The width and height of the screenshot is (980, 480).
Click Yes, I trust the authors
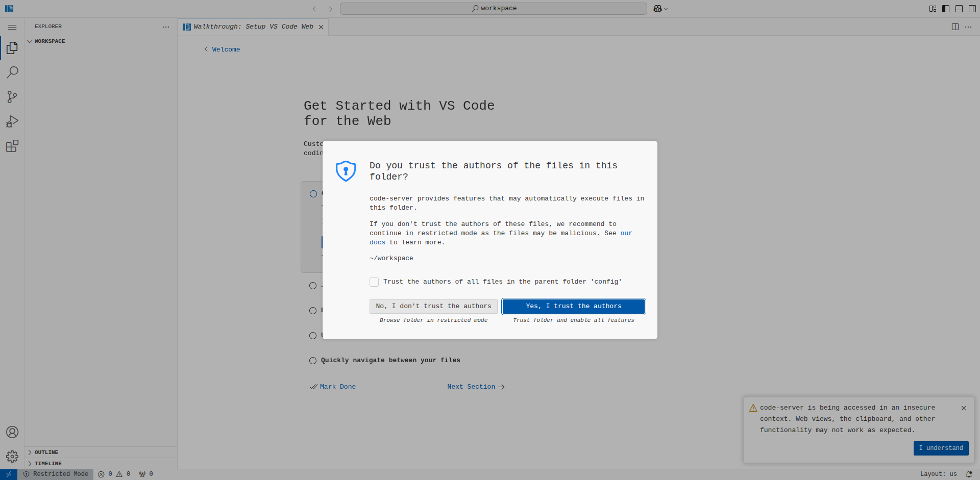(x=574, y=306)
